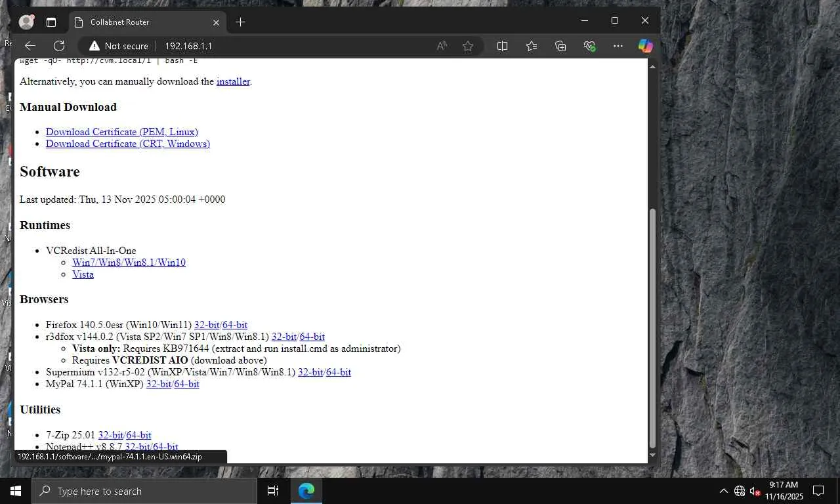Open Task View on taskbar

273,491
